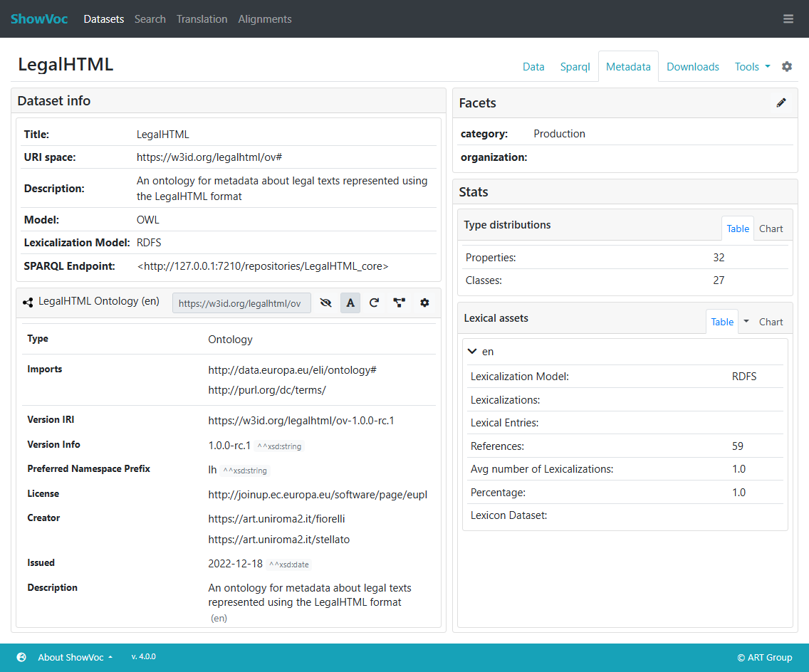Select Table tab in Lexical assets
The height and width of the screenshot is (672, 809).
click(722, 322)
